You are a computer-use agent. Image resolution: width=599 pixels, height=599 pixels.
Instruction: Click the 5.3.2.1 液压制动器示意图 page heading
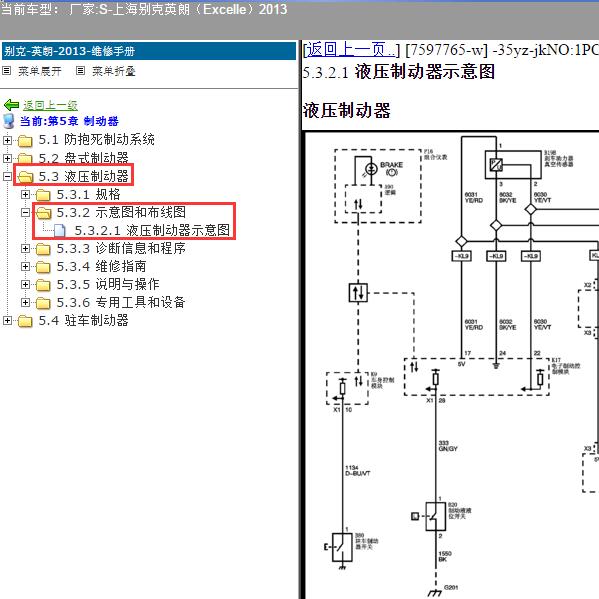(x=399, y=72)
